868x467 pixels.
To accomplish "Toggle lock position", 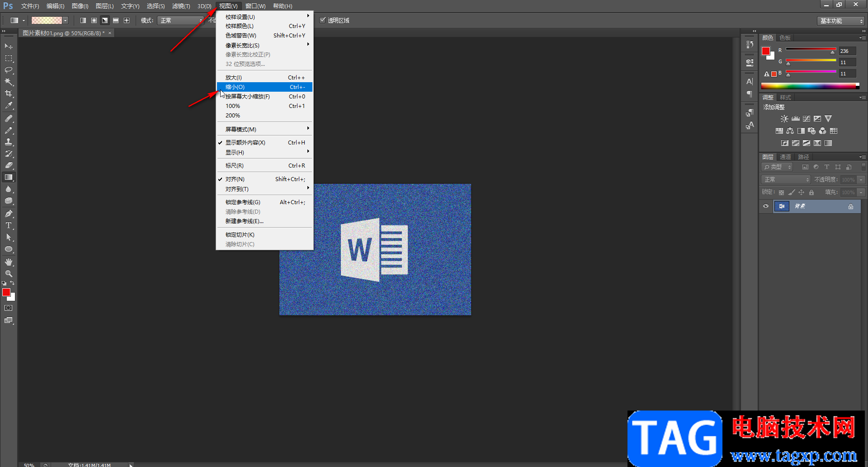I will point(801,192).
